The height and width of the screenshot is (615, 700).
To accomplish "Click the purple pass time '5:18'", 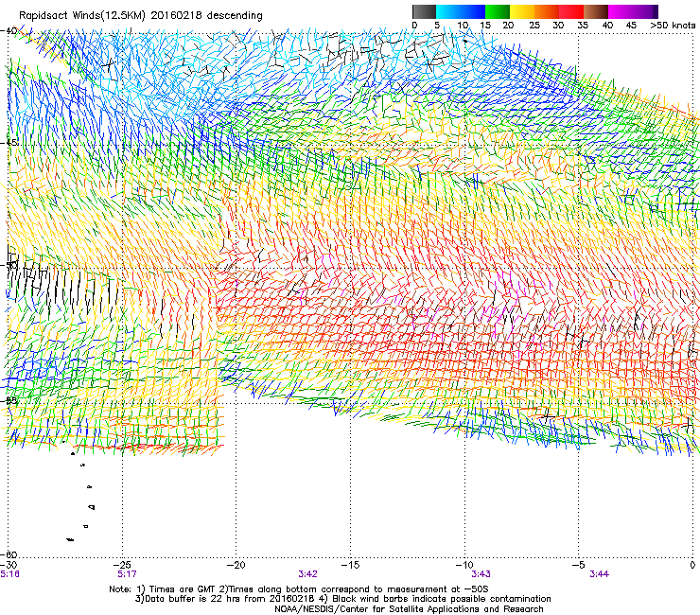I will pos(9,574).
